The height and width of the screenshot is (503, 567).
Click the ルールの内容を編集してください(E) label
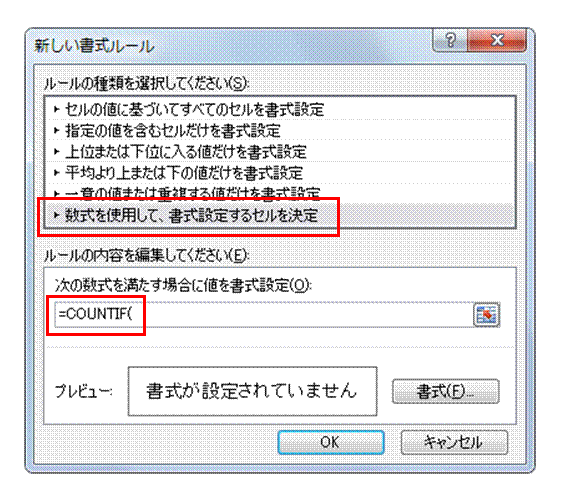pyautogui.click(x=146, y=256)
